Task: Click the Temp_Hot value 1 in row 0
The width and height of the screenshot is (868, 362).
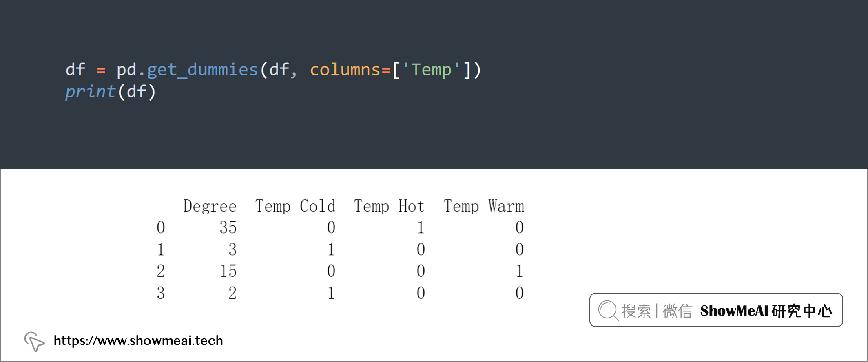Action: coord(421,227)
